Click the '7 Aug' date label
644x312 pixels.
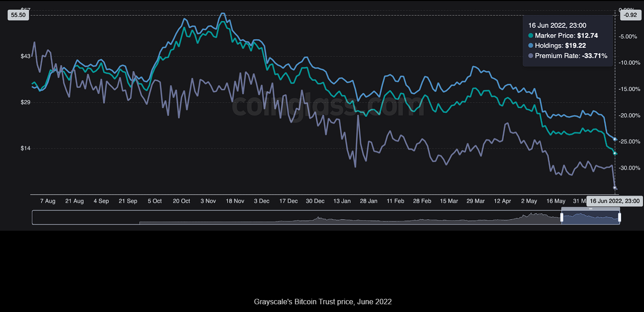48,201
